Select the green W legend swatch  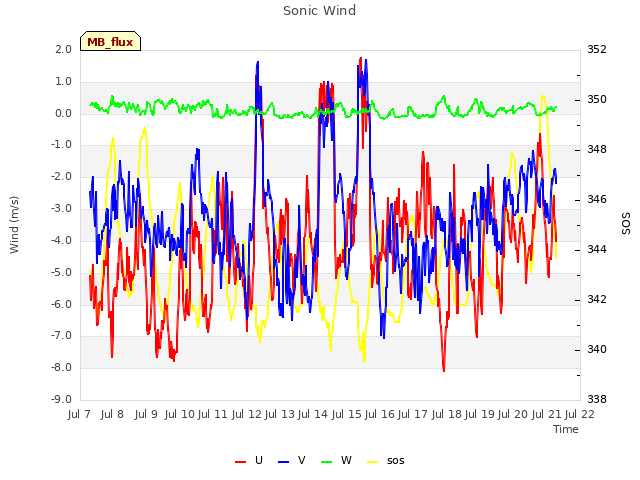[x=327, y=461]
